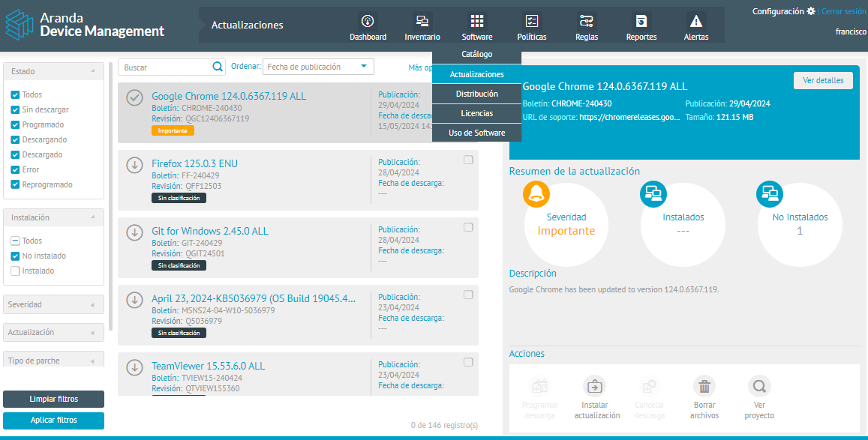
Task: Click the Programar descarga icon
Action: pyautogui.click(x=539, y=386)
